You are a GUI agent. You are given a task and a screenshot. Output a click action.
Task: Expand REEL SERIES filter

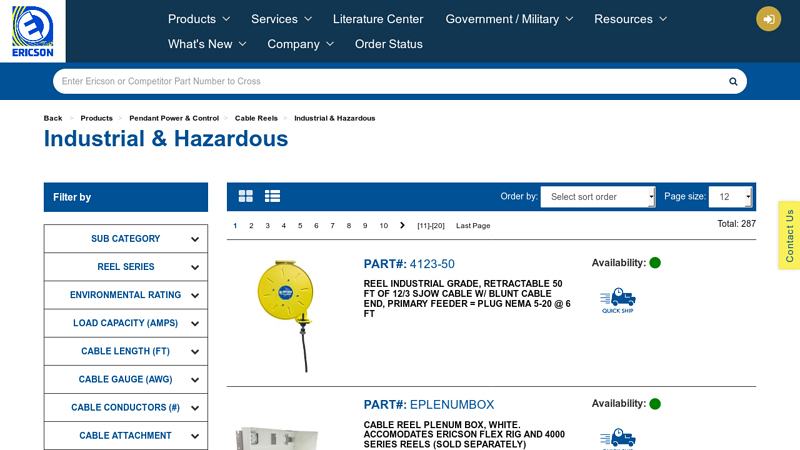tap(126, 267)
